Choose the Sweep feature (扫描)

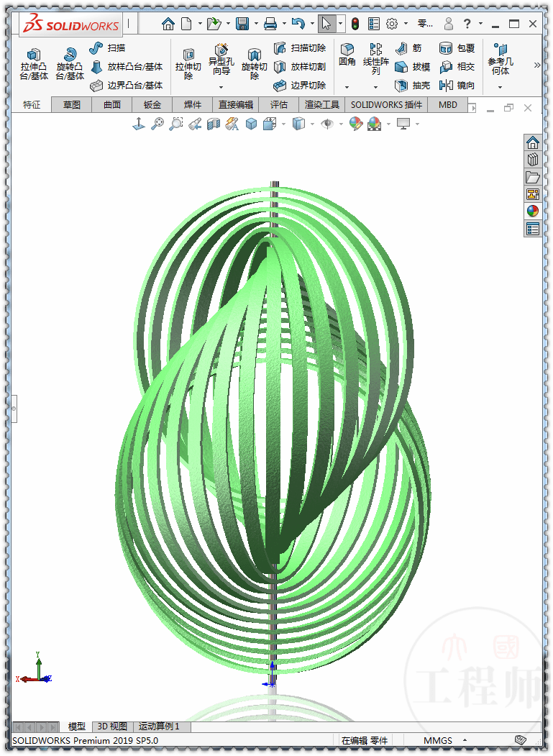(x=107, y=47)
